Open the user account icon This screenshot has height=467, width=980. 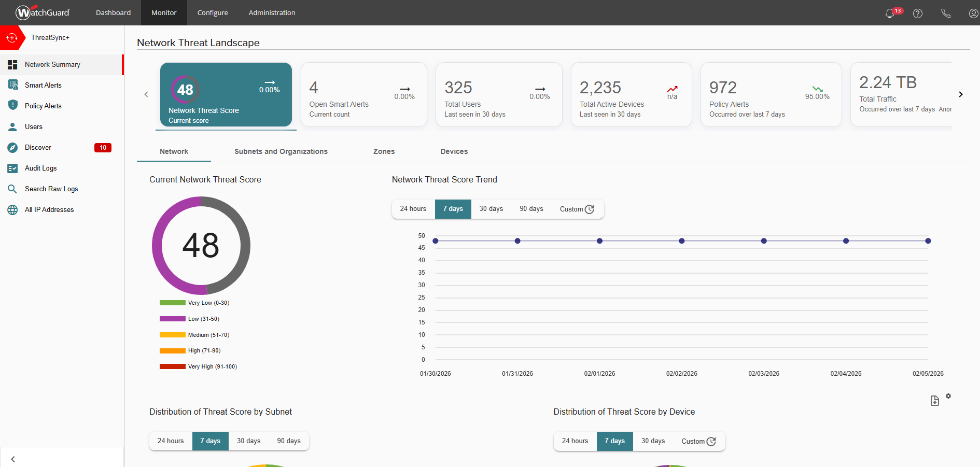pos(973,13)
